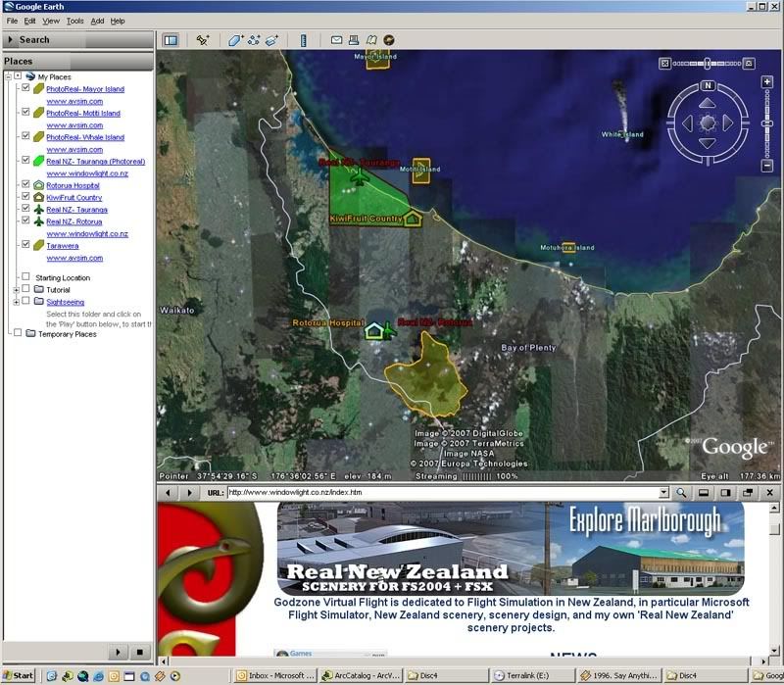Uncheck PhotoReal- Whale Island checkbox
784x685 pixels.
click(25, 135)
